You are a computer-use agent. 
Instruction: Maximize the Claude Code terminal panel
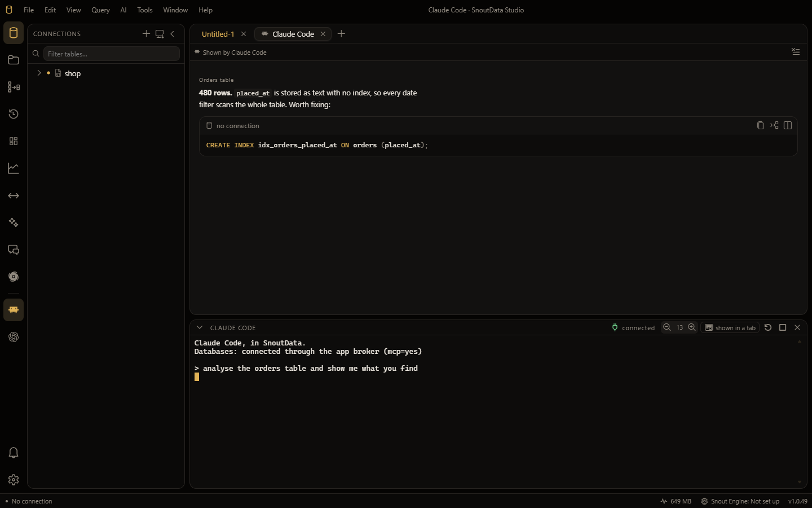(783, 327)
